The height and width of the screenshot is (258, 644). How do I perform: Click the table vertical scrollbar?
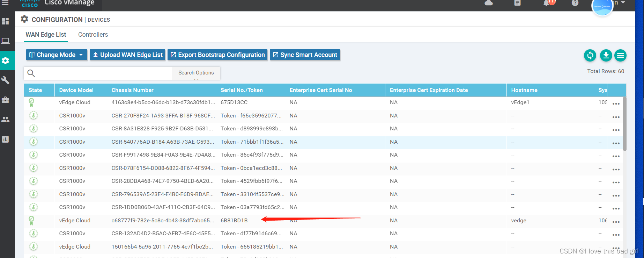click(x=624, y=124)
